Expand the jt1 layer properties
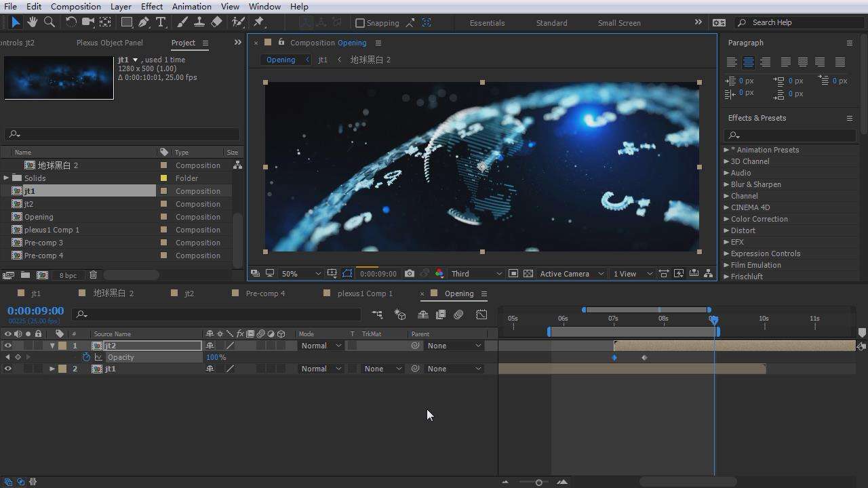Viewport: 868px width, 488px height. click(52, 369)
